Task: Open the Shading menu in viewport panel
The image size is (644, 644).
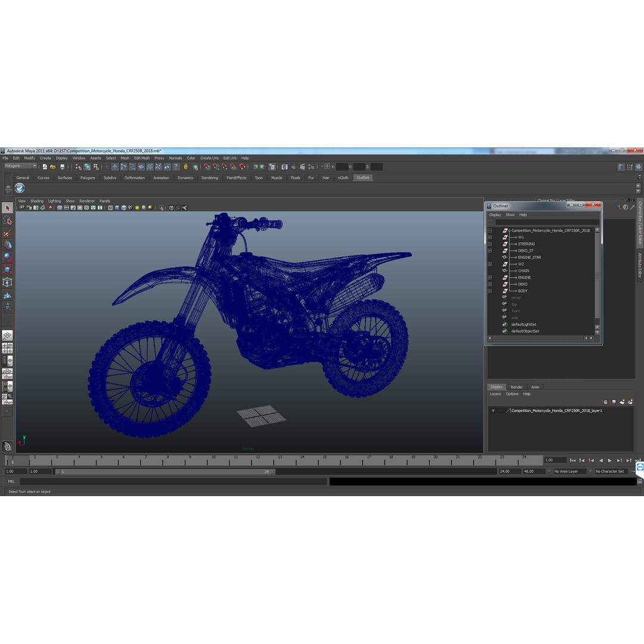Action: click(36, 202)
